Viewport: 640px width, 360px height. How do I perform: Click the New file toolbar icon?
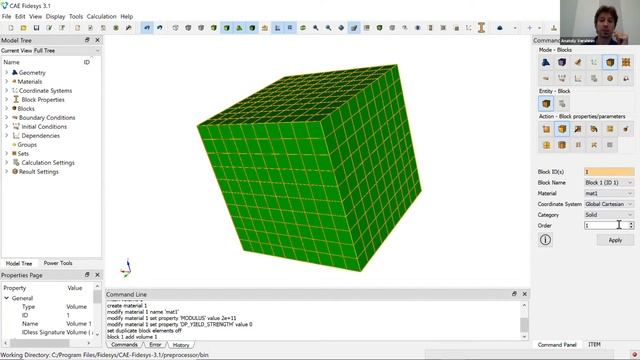pyautogui.click(x=11, y=28)
